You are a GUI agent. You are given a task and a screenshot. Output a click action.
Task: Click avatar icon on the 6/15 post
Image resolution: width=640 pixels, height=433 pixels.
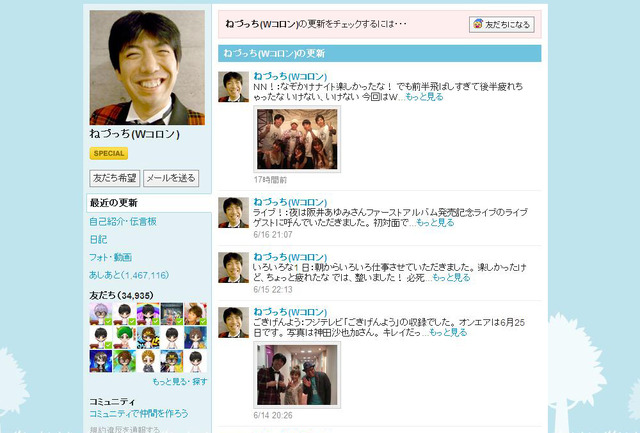click(233, 267)
